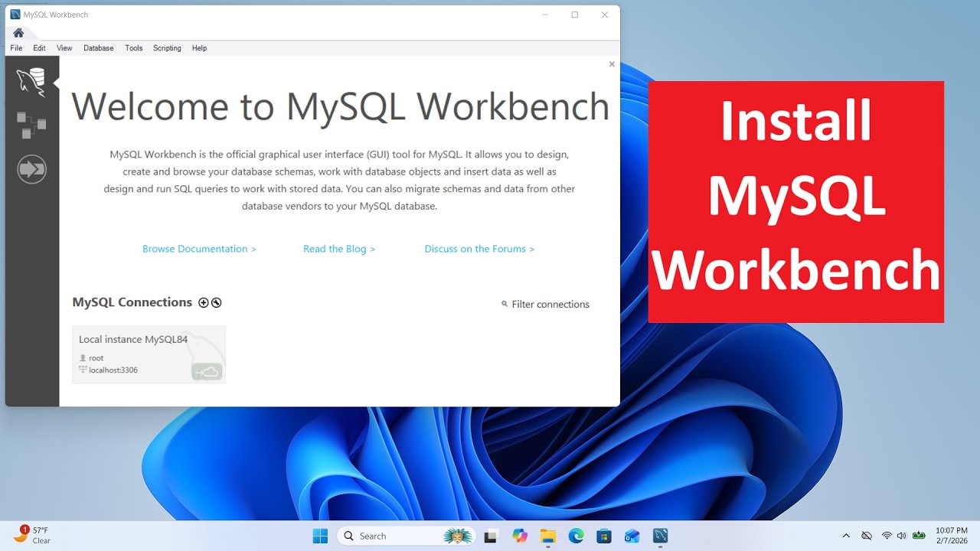Image resolution: width=980 pixels, height=551 pixels.
Task: Open the Database menu
Action: coord(98,48)
